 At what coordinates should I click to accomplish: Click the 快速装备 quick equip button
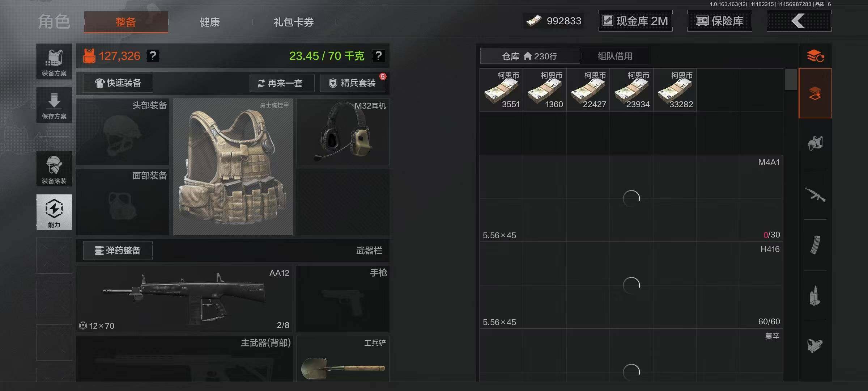pos(118,83)
